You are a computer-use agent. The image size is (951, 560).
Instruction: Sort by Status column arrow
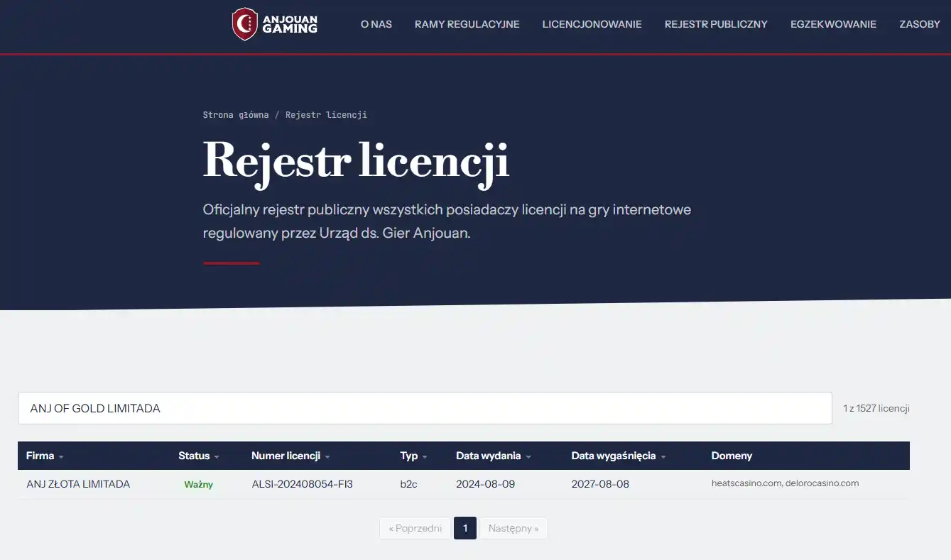tap(217, 456)
